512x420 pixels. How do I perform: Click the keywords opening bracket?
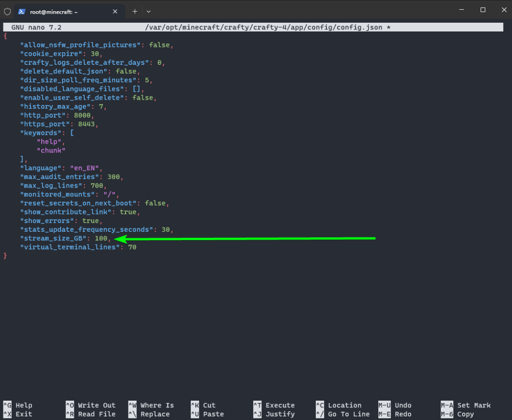[72, 133]
